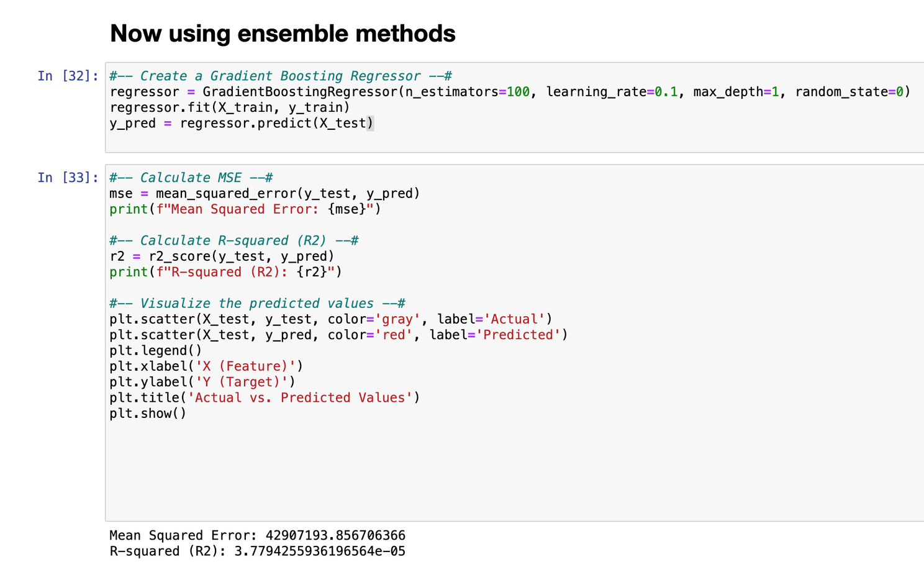The image size is (924, 562).
Task: Click the plt.scatter line with color 'red'
Action: (x=338, y=335)
